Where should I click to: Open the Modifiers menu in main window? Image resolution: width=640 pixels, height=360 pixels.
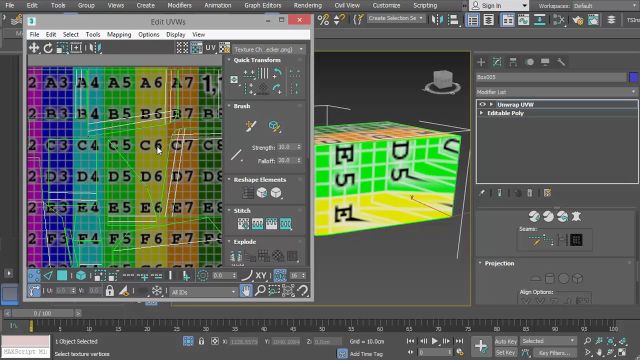pyautogui.click(x=179, y=5)
